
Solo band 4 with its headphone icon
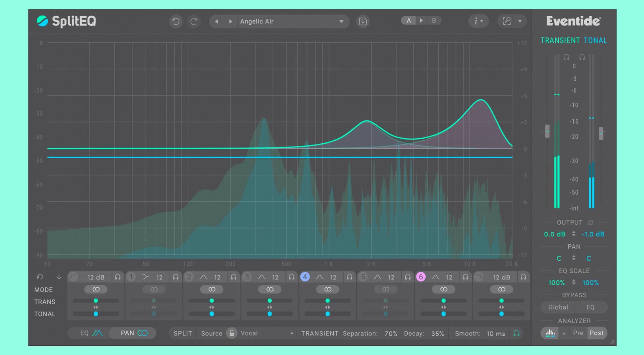(349, 277)
